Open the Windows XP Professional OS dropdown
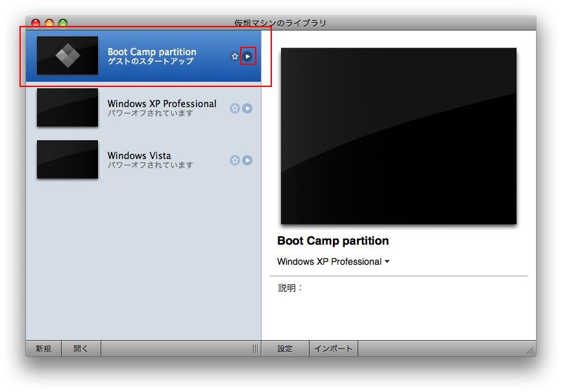 pyautogui.click(x=334, y=262)
